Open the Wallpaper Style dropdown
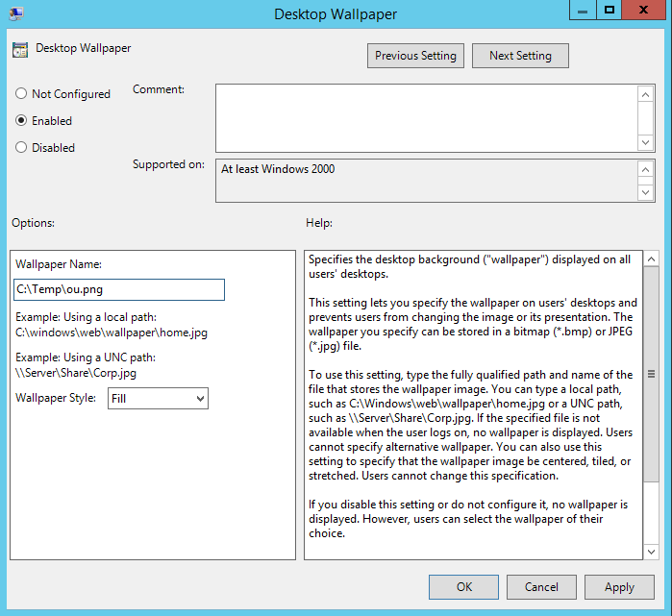Viewport: 672px width, 616px height. click(158, 399)
